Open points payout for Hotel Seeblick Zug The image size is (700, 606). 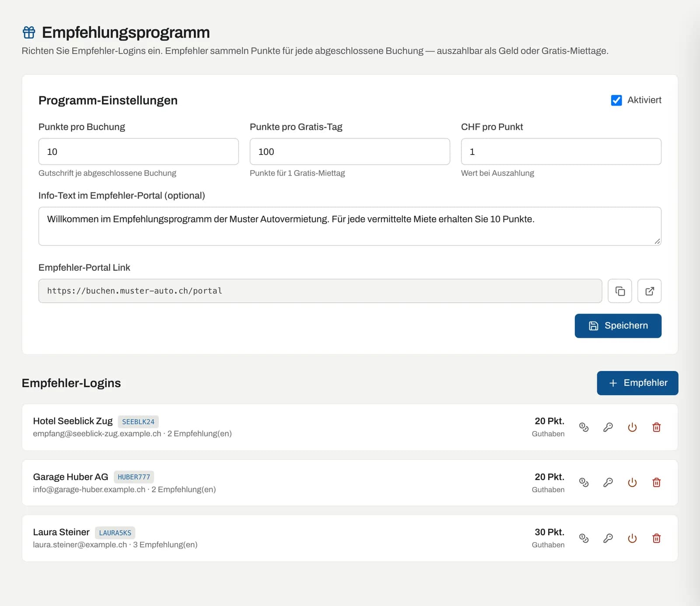point(584,427)
